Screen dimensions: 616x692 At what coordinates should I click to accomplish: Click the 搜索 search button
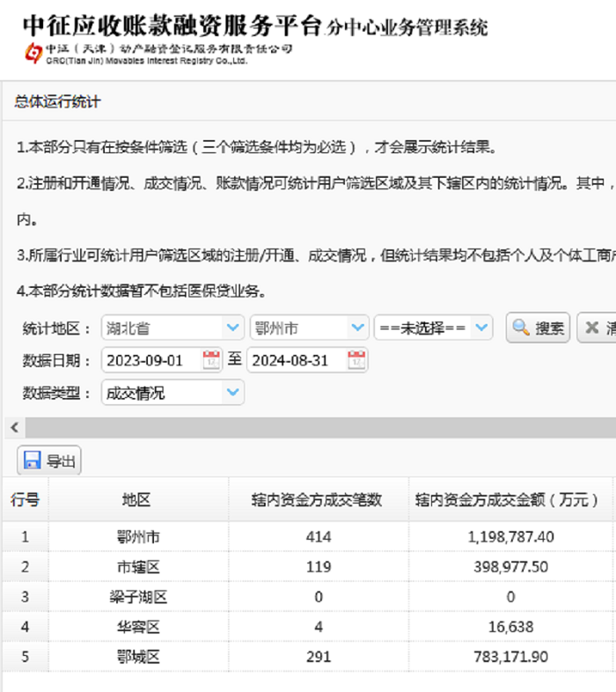[538, 328]
